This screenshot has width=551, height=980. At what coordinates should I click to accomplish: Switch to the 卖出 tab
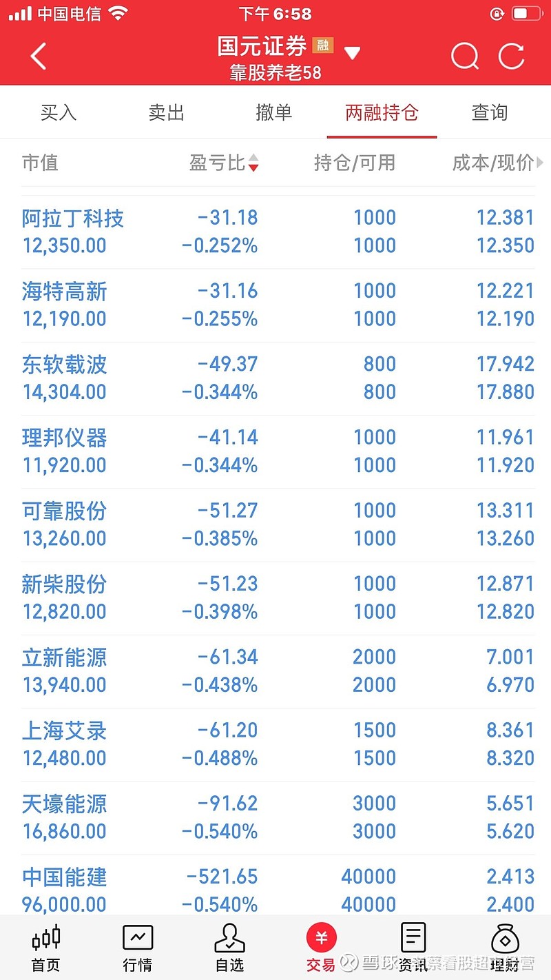(x=166, y=112)
